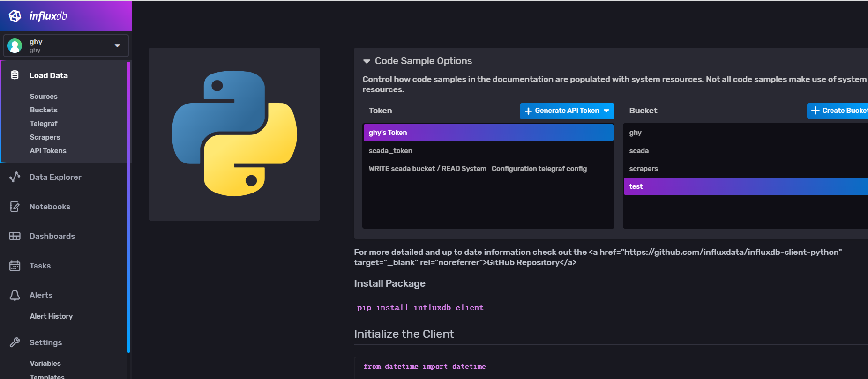Go to the API Tokens page

tap(48, 151)
